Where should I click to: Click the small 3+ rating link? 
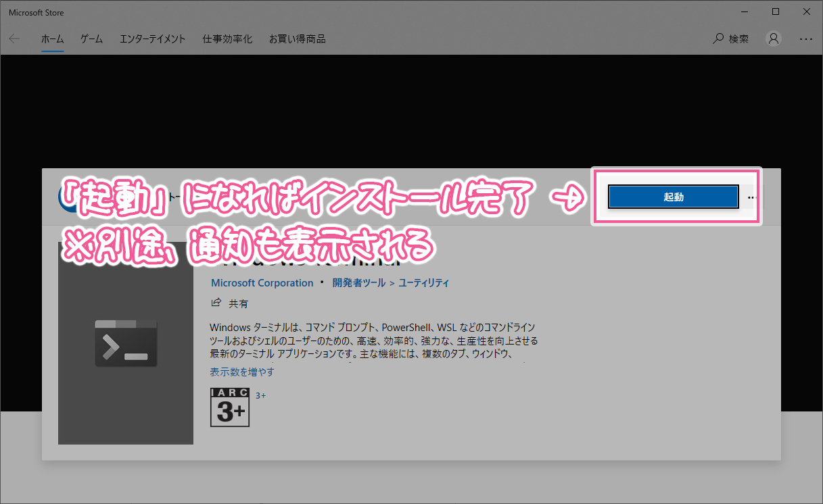click(x=260, y=395)
